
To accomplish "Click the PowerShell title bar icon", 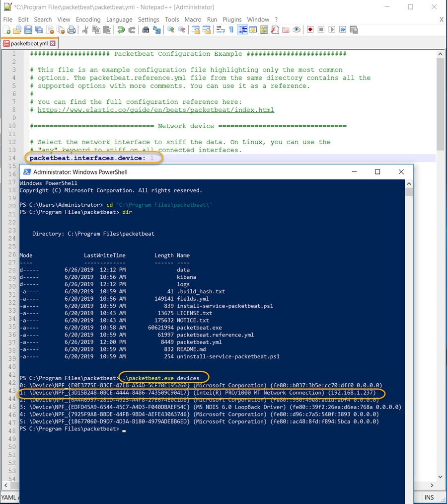I will click(x=26, y=172).
